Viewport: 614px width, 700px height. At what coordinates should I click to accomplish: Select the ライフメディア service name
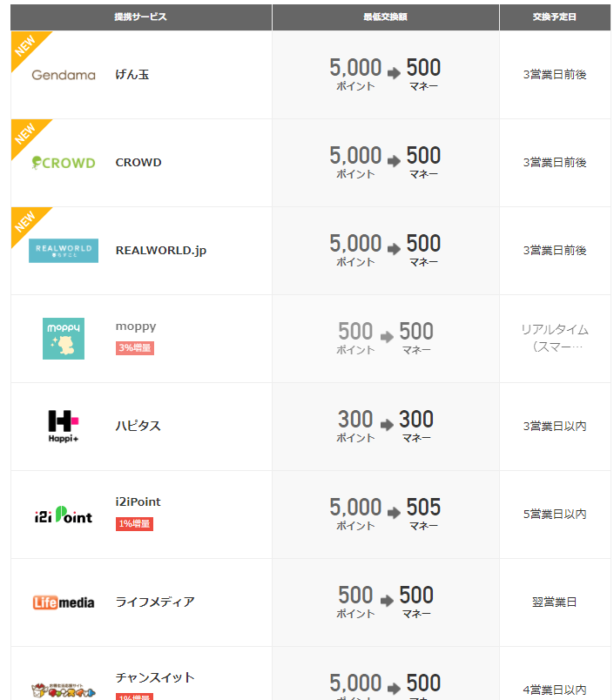point(155,602)
